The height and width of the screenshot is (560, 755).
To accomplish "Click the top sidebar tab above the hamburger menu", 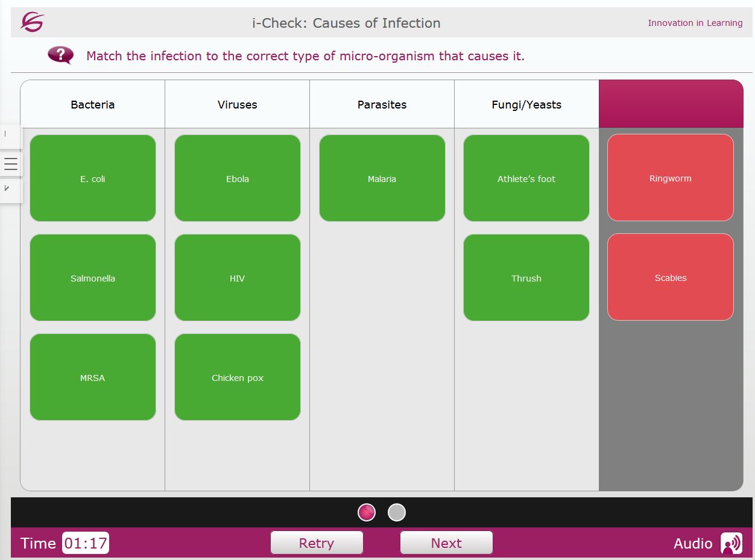I will point(11,137).
